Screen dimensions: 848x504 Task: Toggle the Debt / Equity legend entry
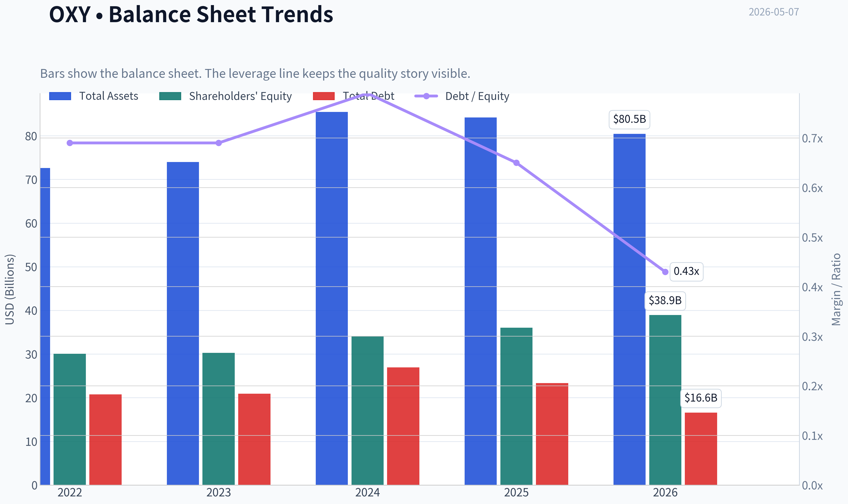pos(462,96)
